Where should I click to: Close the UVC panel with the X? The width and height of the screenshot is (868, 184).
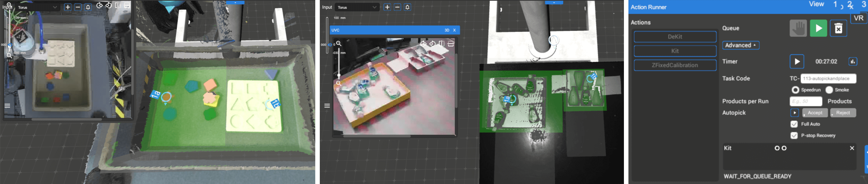(454, 30)
